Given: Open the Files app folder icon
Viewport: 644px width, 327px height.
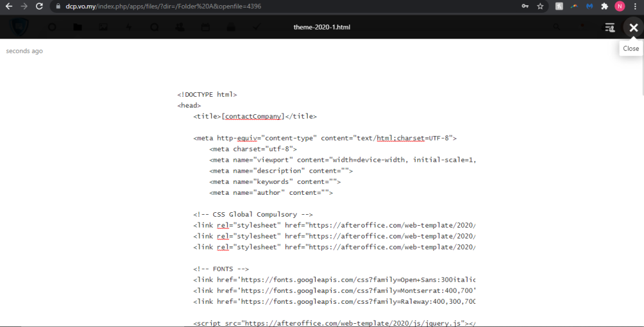Looking at the screenshot, I should click(x=77, y=28).
